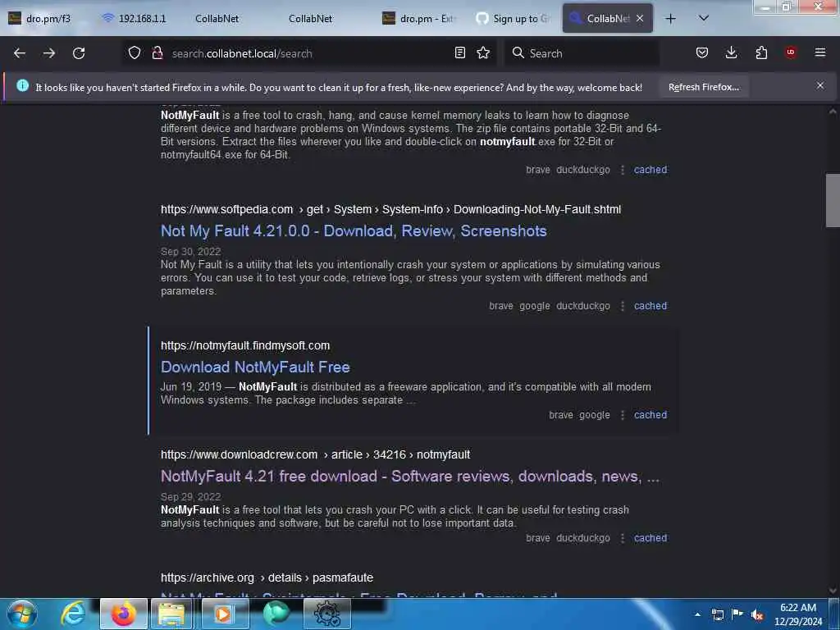Open Not My Fault 4.21.0.0 Softpedia result
The image size is (840, 630).
point(354,231)
